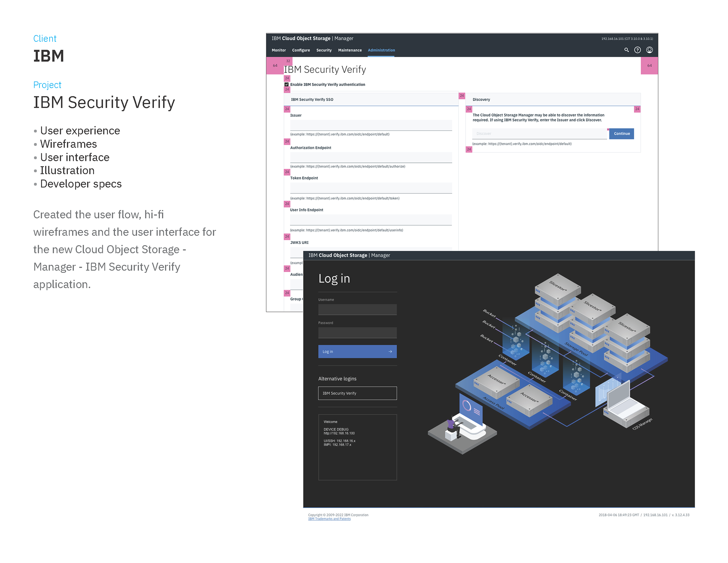Image resolution: width=728 pixels, height=563 pixels.
Task: Choose IBM Security Verify alternative login
Action: (358, 393)
